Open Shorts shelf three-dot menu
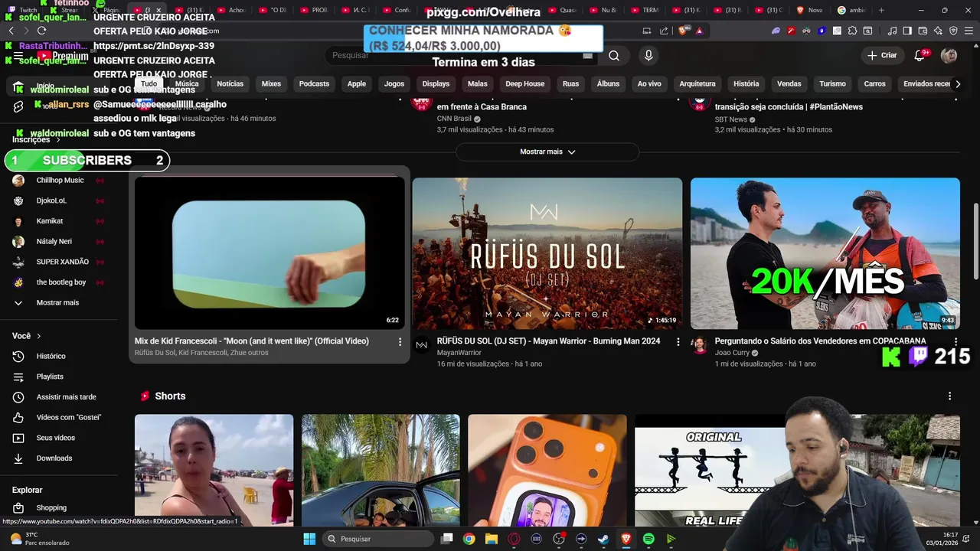This screenshot has height=551, width=980. [949, 396]
